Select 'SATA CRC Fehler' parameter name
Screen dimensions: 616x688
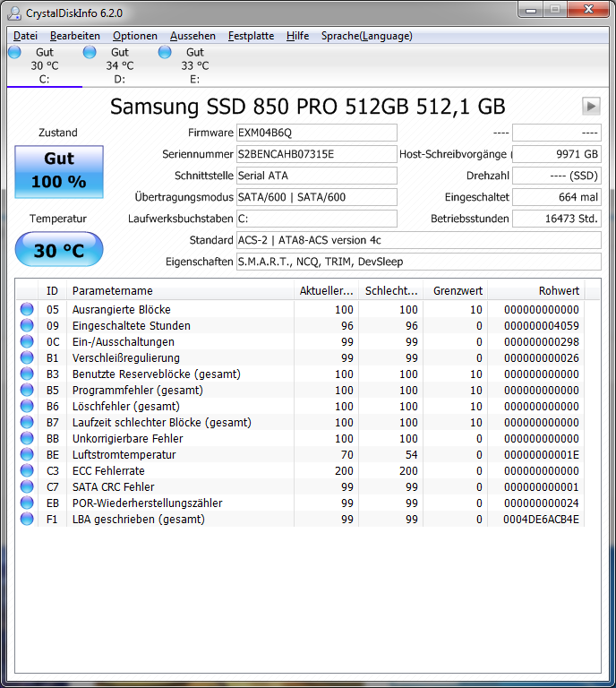(x=113, y=487)
